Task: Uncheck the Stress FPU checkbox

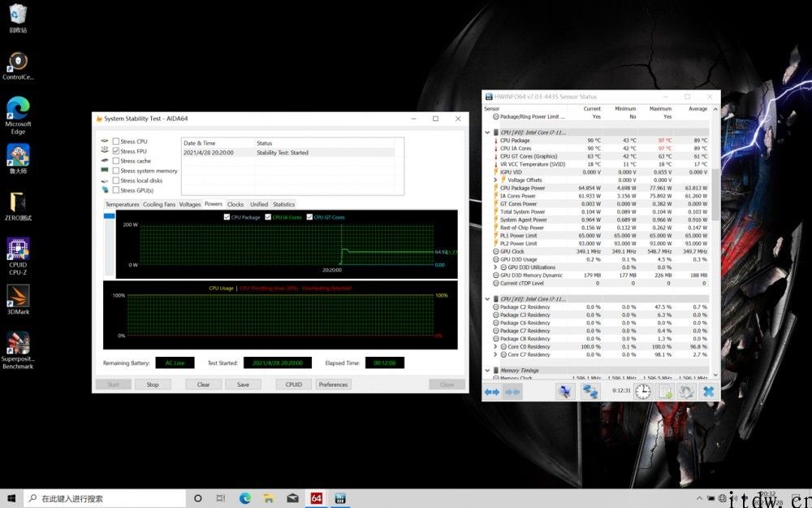Action: pos(116,151)
